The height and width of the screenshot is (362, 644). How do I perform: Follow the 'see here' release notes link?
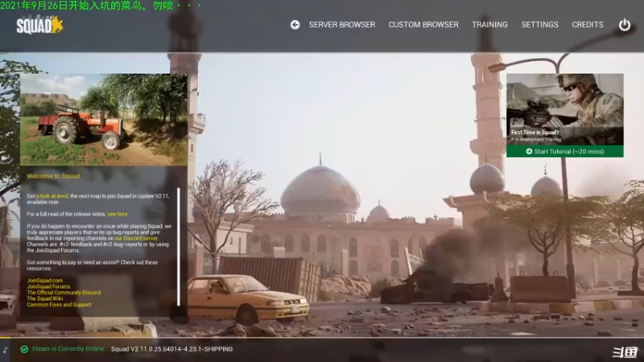coord(118,214)
